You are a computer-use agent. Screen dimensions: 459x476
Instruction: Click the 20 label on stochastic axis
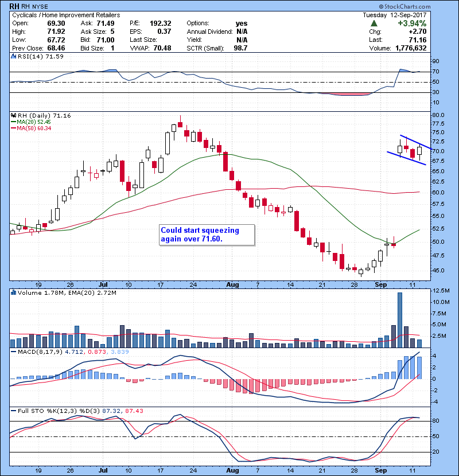click(x=435, y=452)
